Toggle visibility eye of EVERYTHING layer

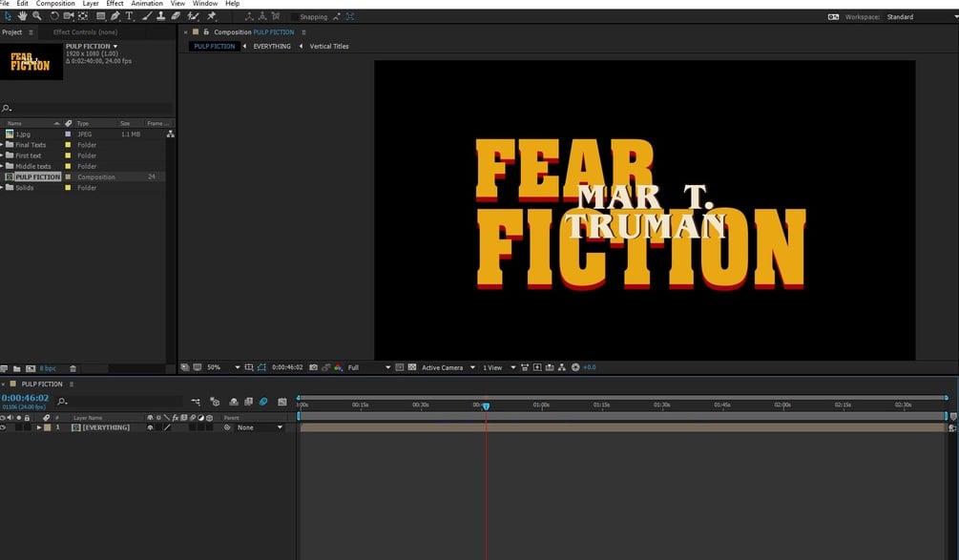(x=3, y=427)
